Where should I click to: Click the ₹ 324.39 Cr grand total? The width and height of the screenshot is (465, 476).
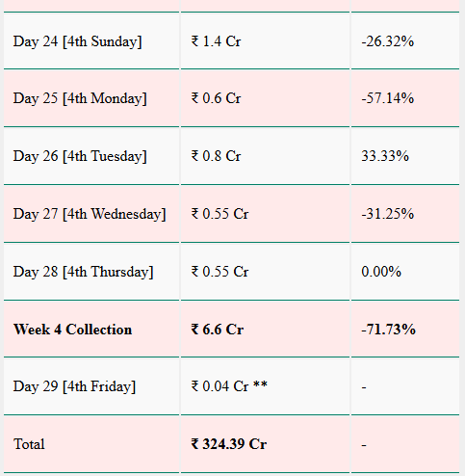(x=229, y=444)
